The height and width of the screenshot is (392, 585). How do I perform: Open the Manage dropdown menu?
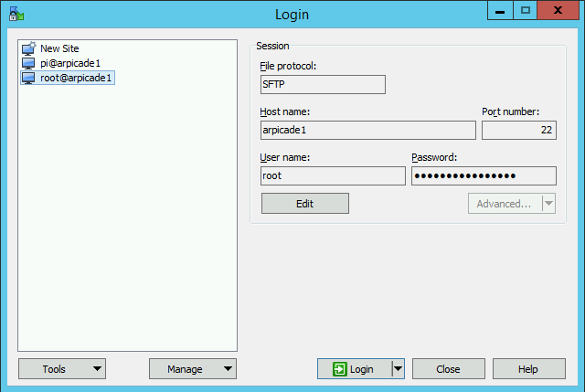(193, 369)
